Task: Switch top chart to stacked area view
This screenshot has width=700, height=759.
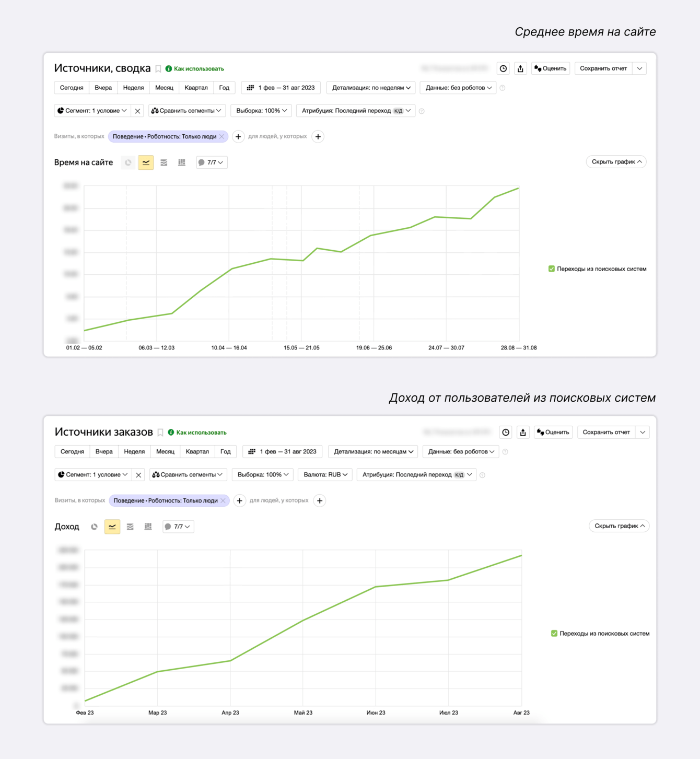Action: click(164, 162)
